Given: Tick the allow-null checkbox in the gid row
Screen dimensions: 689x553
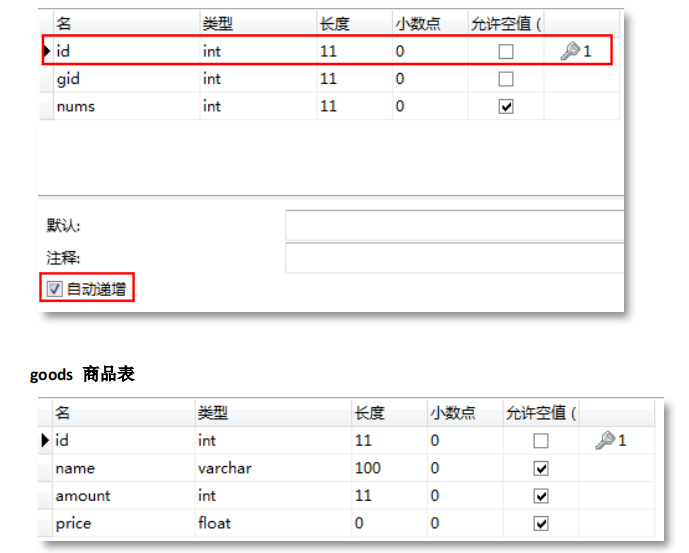Looking at the screenshot, I should pos(506,79).
